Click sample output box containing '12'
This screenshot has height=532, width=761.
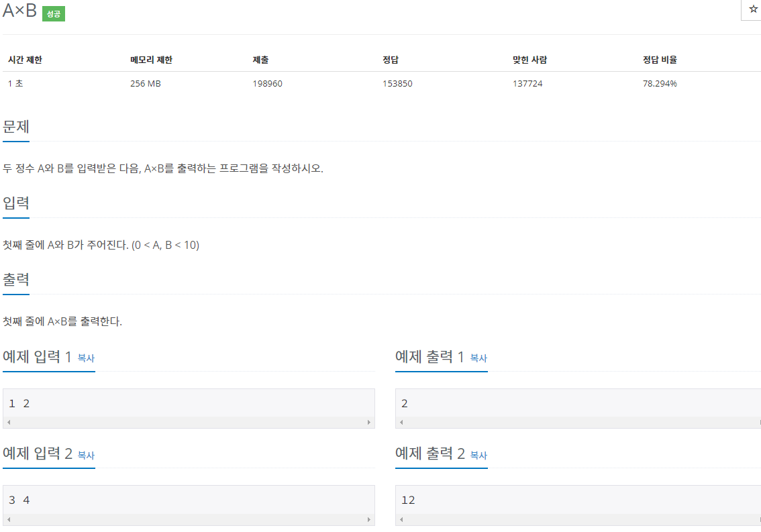click(x=578, y=505)
